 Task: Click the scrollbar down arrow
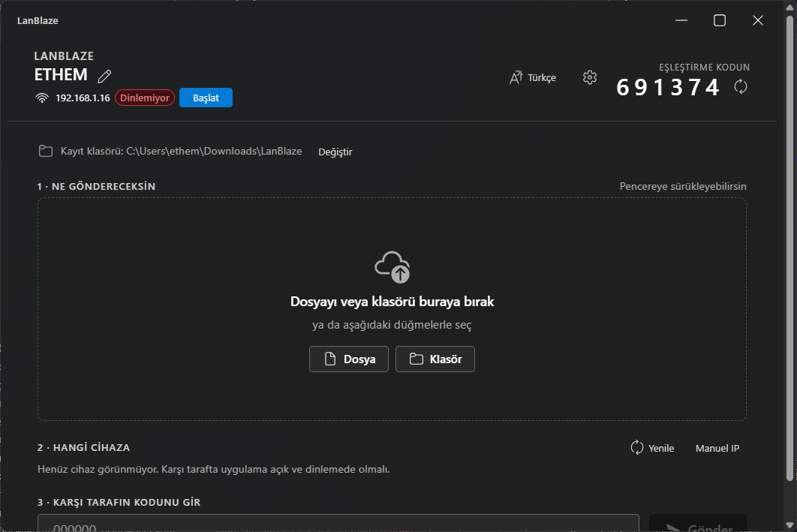789,525
